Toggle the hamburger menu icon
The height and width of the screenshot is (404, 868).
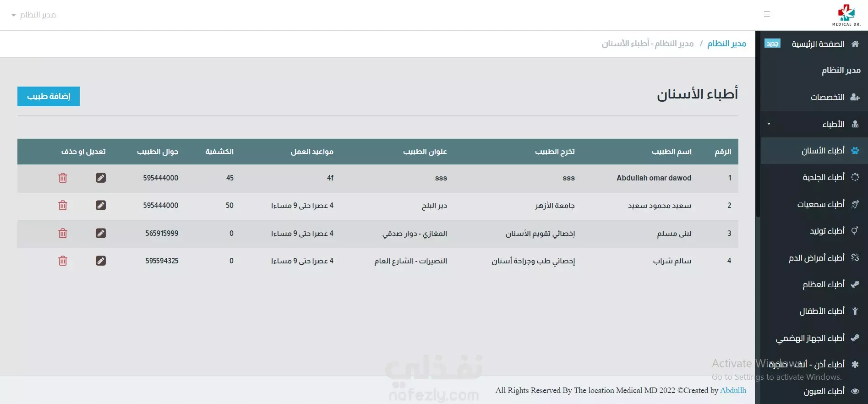[767, 15]
